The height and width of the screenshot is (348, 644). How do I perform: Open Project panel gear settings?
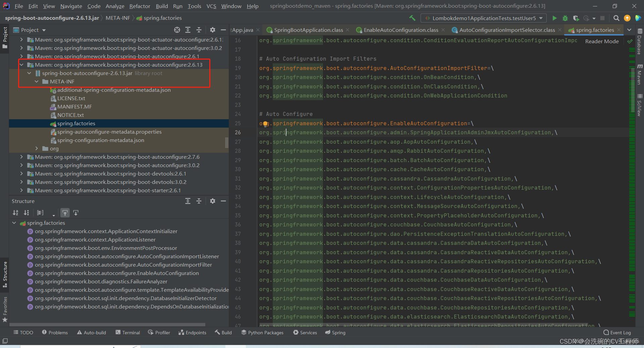pyautogui.click(x=213, y=30)
